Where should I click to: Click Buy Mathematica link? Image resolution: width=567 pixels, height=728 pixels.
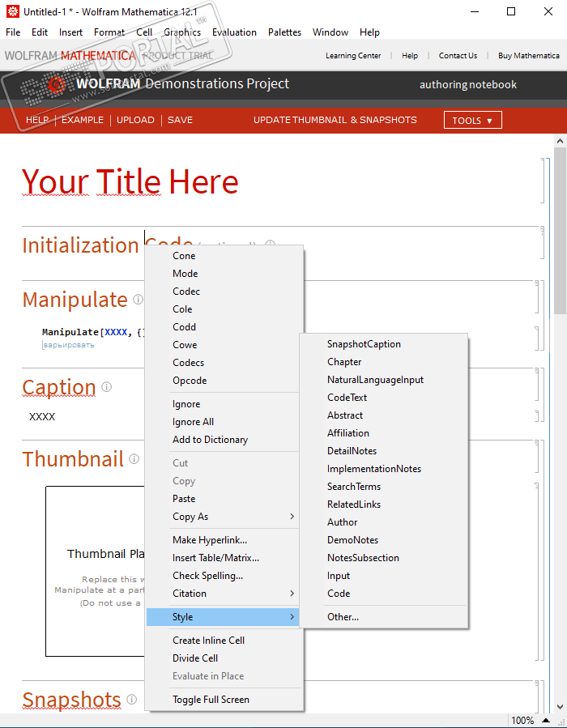pos(528,56)
